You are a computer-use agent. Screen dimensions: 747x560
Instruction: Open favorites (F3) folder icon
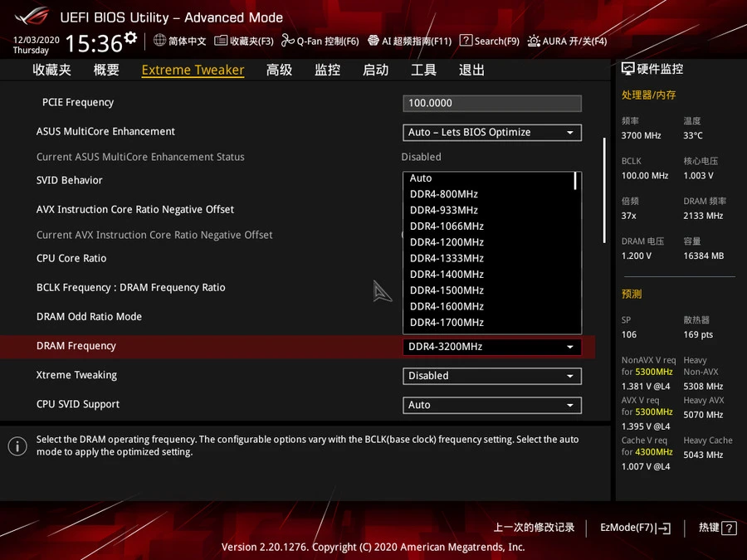pos(221,41)
